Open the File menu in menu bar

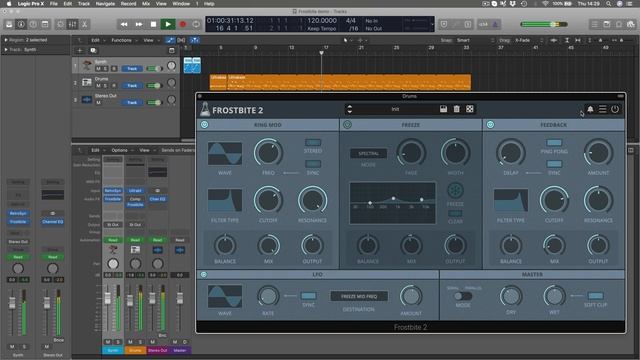(x=53, y=4)
